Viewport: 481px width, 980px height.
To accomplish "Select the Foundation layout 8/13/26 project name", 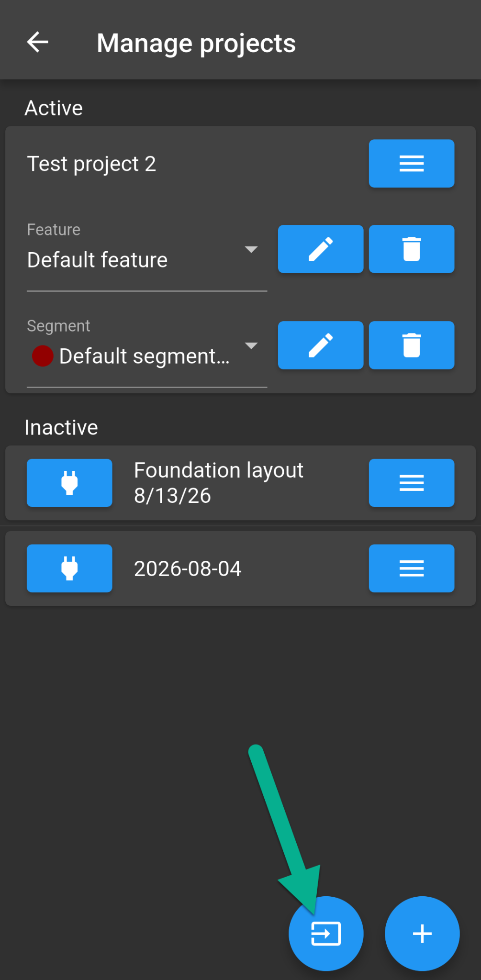I will 219,483.
